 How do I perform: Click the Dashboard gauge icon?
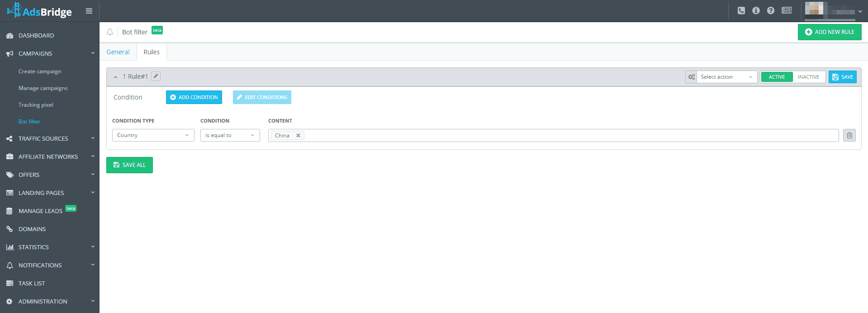9,36
